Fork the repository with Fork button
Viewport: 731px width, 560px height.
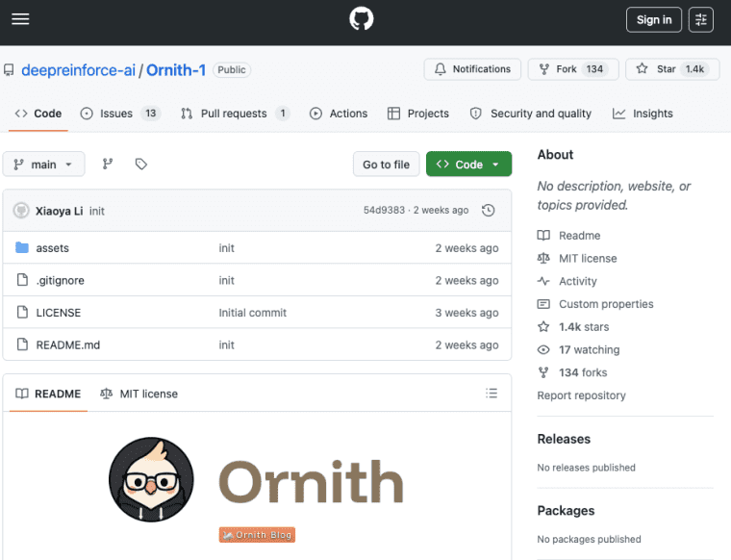click(573, 69)
